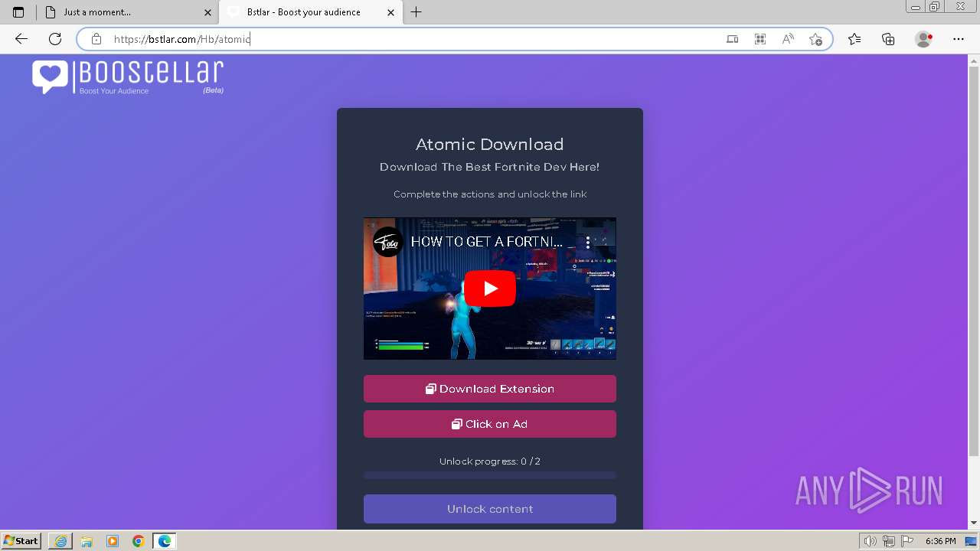
Task: Open File Explorer from taskbar
Action: [x=87, y=541]
